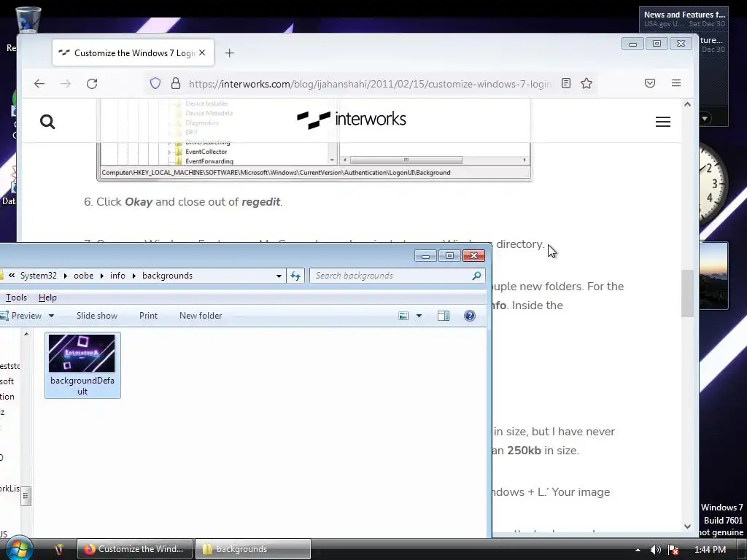This screenshot has height=560, width=747.
Task: Click the clock desktop gadget
Action: [712, 183]
